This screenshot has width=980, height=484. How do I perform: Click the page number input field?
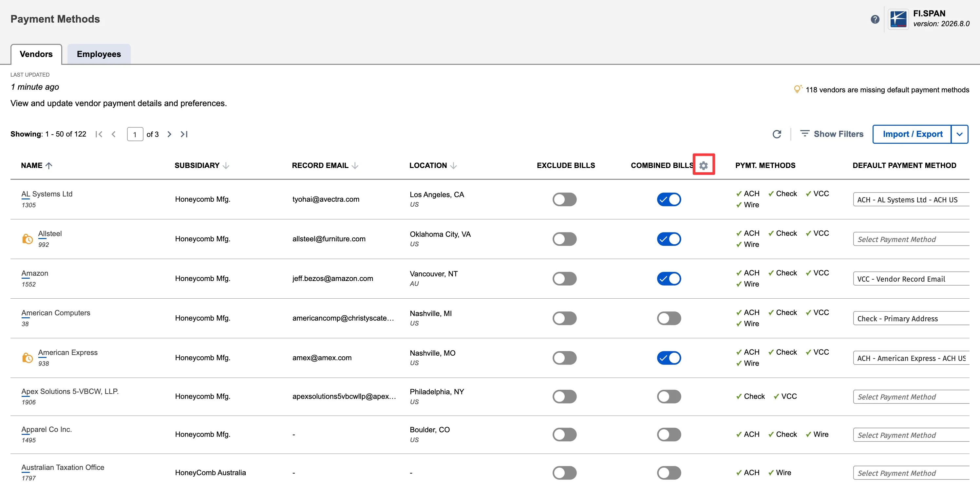pyautogui.click(x=135, y=134)
